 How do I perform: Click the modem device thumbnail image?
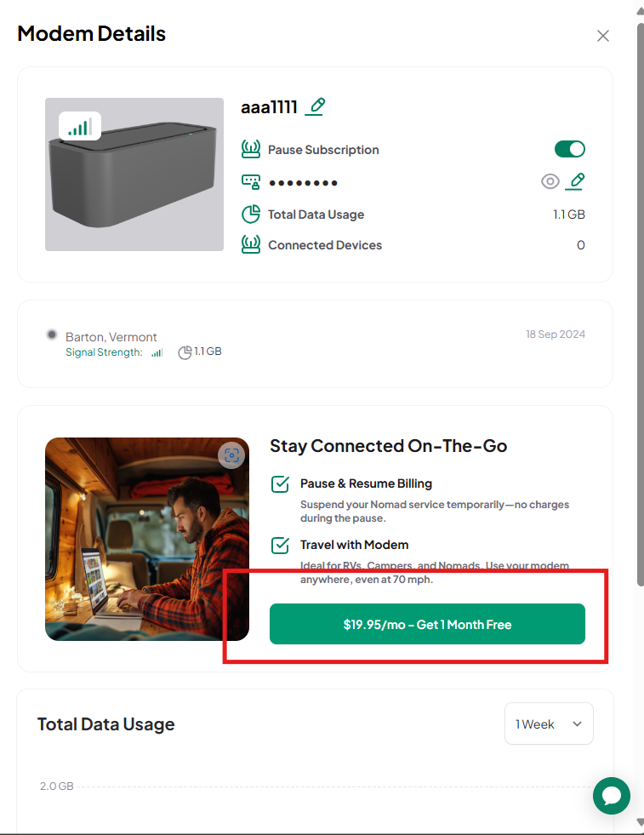134,174
